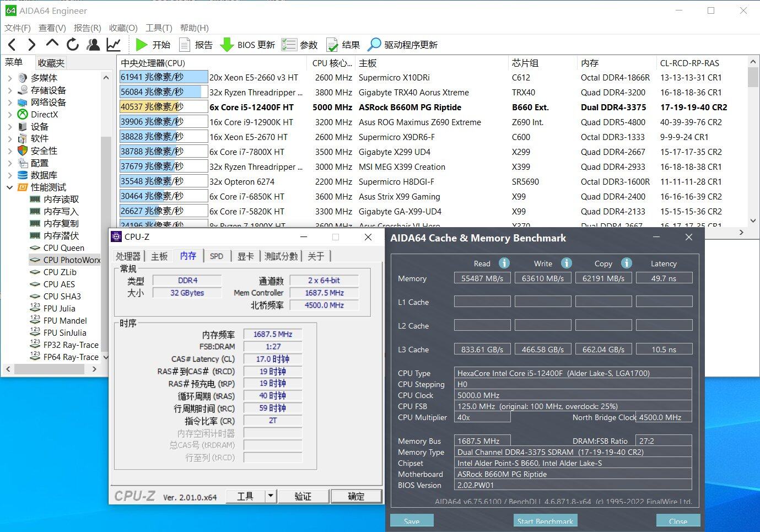Expand the DirectX tree node
This screenshot has width=760, height=532.
coord(10,115)
